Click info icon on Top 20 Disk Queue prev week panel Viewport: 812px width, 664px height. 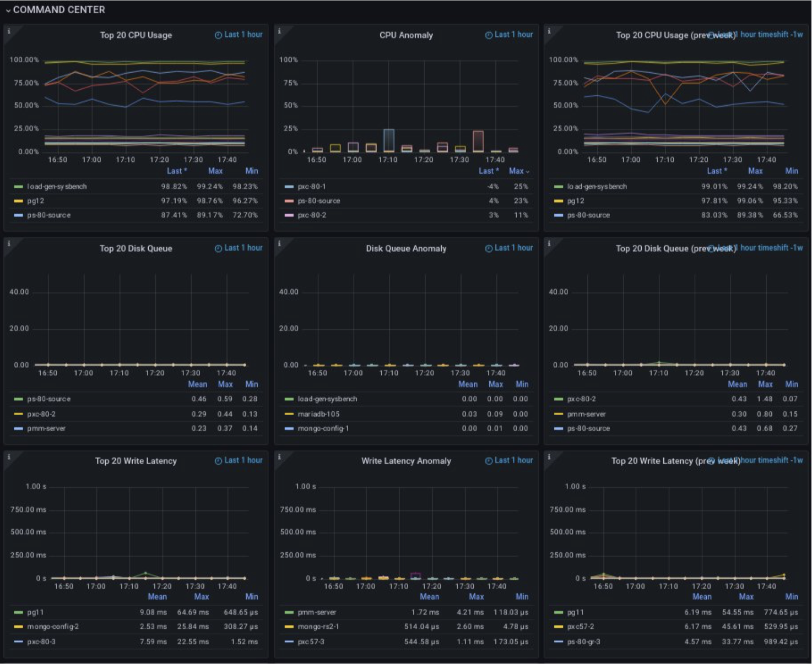point(549,244)
